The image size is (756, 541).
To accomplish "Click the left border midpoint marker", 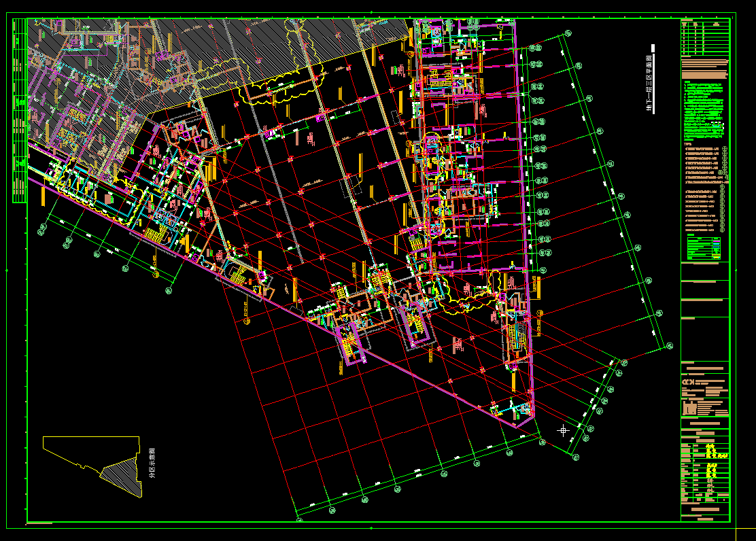I will click(x=7, y=270).
